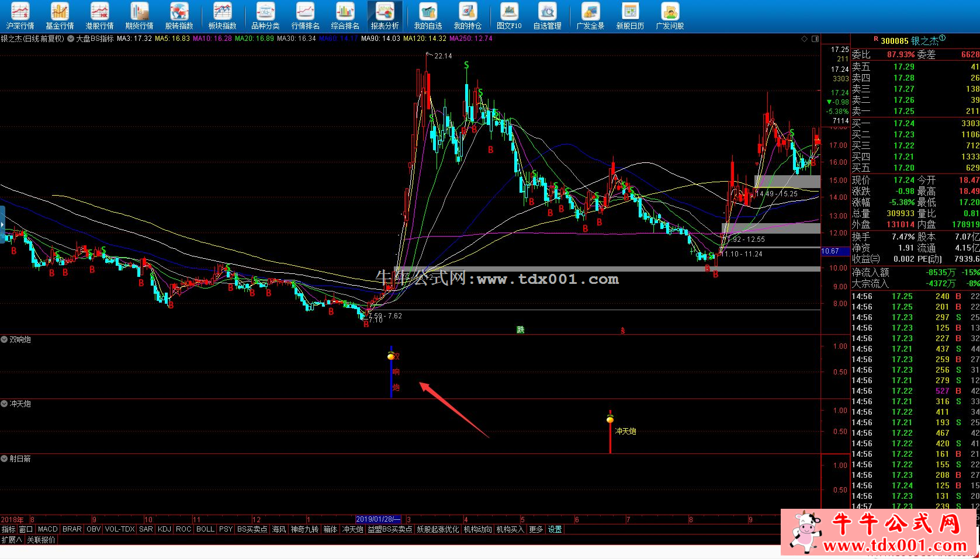Expand the 冲天炮 panel dropdown arrow
Viewport: 980px width, 559px height.
pyautogui.click(x=4, y=404)
